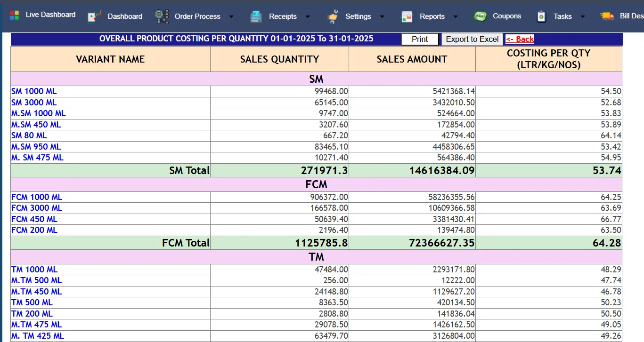Image resolution: width=644 pixels, height=342 pixels.
Task: Select the SM Total amount 14616384.09
Action: (x=442, y=170)
